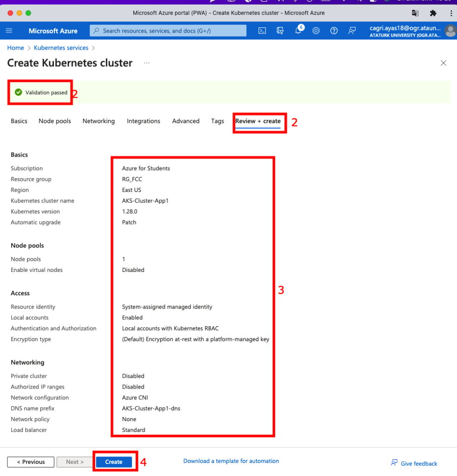Open the ellipsis menu beside page title

(147, 63)
